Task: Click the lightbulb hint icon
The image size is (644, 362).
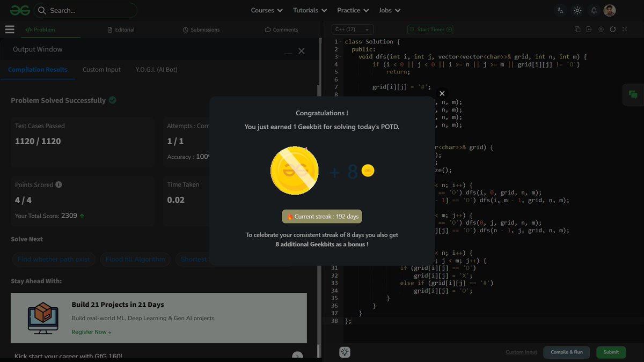Action: pos(345,352)
